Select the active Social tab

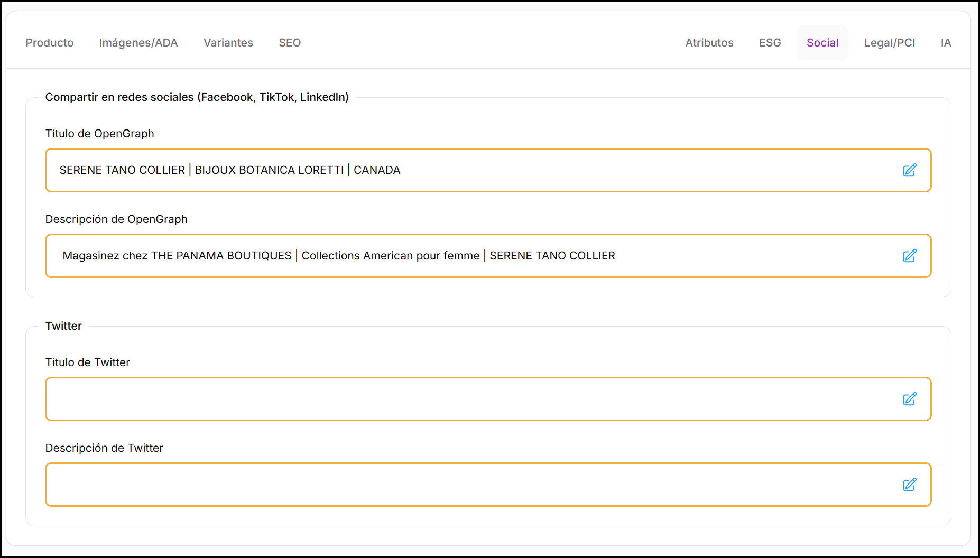[x=822, y=43]
